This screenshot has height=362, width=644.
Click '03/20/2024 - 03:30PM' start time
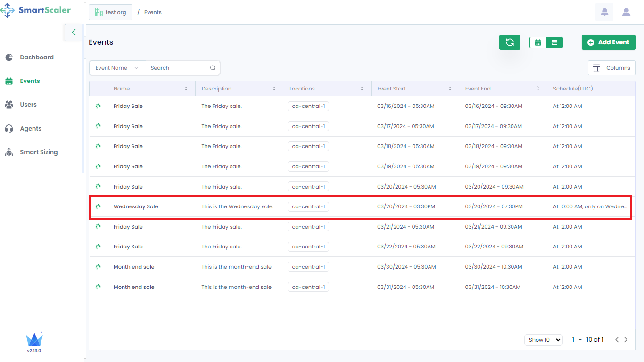406,206
